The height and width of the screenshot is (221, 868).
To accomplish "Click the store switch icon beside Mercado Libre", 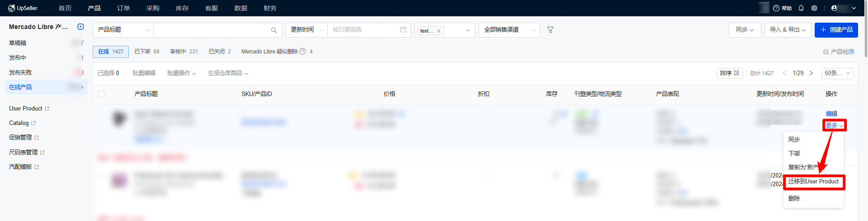I will 80,27.
